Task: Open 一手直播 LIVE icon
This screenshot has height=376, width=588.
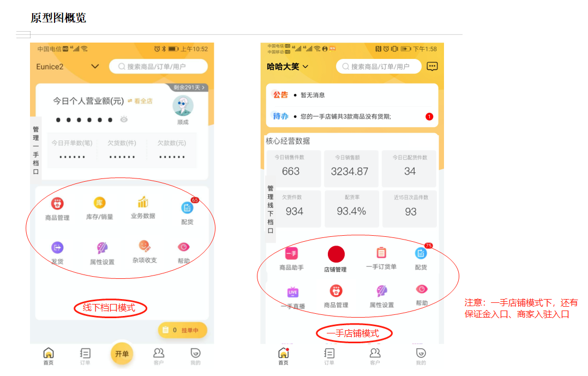Action: 293,293
